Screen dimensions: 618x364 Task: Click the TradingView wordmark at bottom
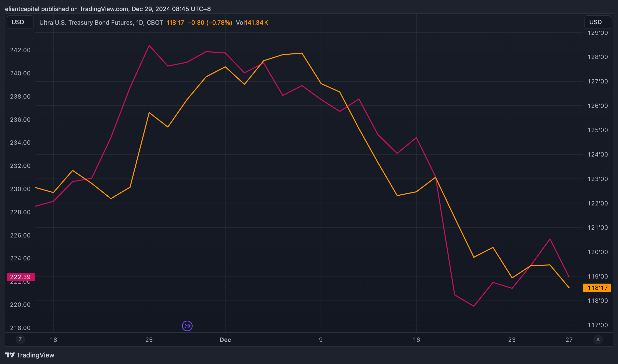pyautogui.click(x=35, y=355)
